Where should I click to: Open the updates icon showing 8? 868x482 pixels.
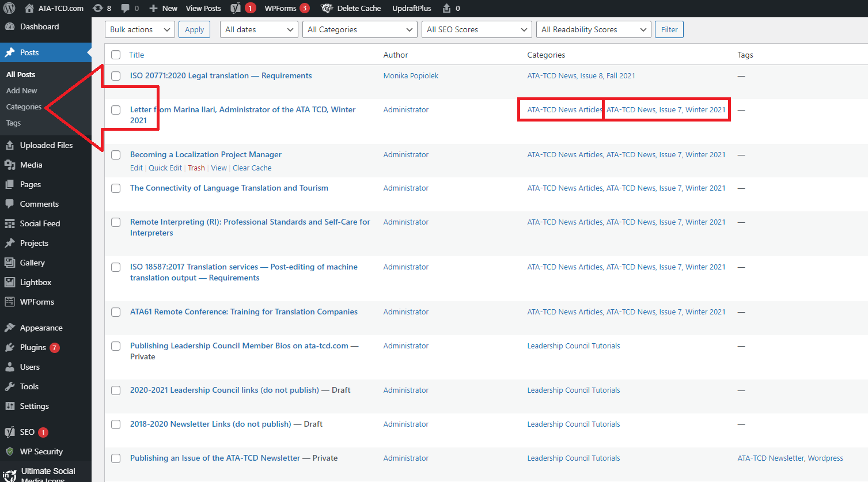(98, 8)
